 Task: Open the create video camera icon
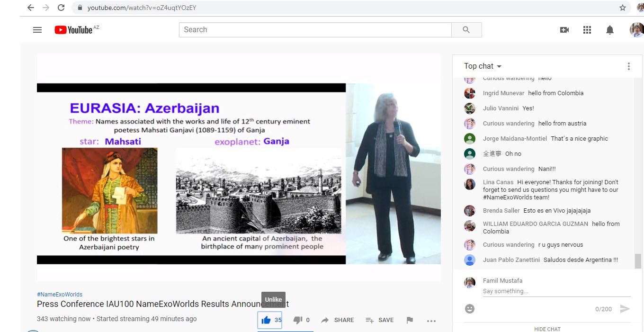(x=564, y=30)
